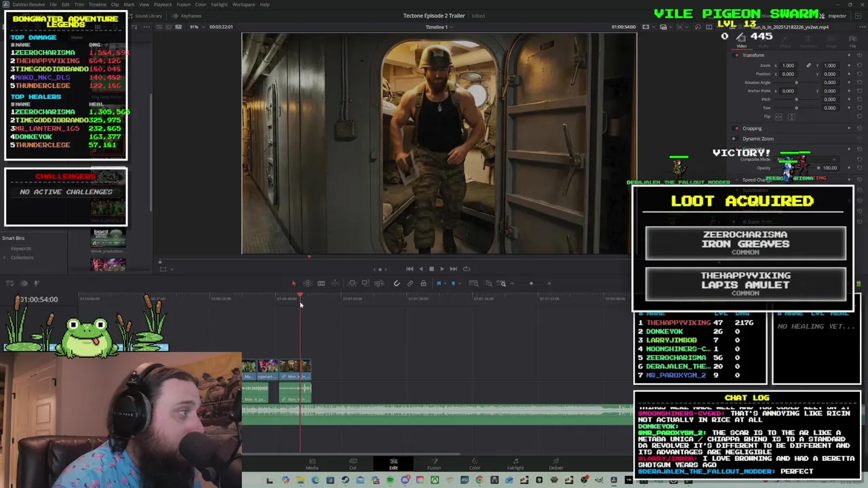Toggle the Zoom X/Y link chain icon

pyautogui.click(x=808, y=66)
